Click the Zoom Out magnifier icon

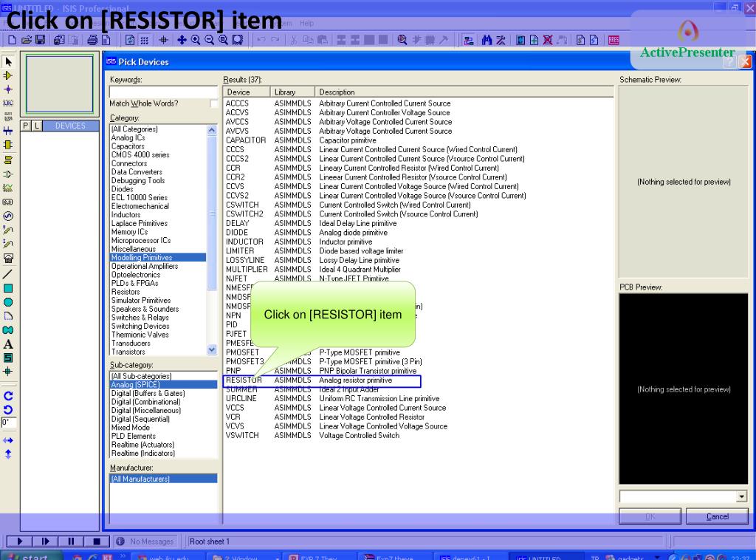(209, 40)
